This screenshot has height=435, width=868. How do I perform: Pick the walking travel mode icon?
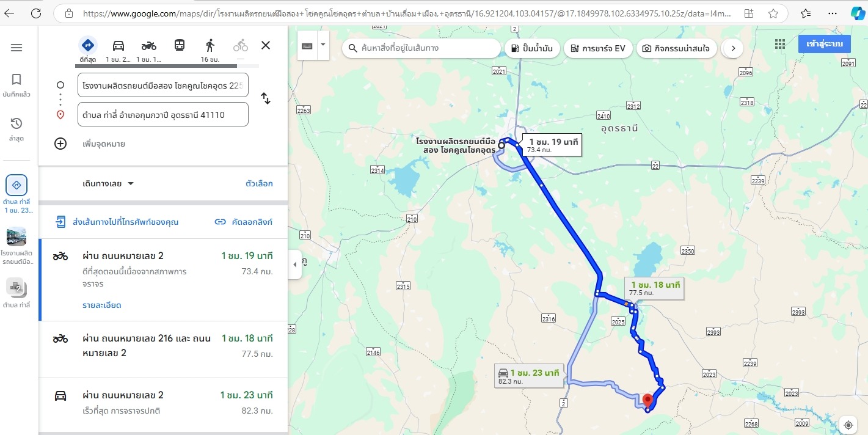(x=210, y=45)
